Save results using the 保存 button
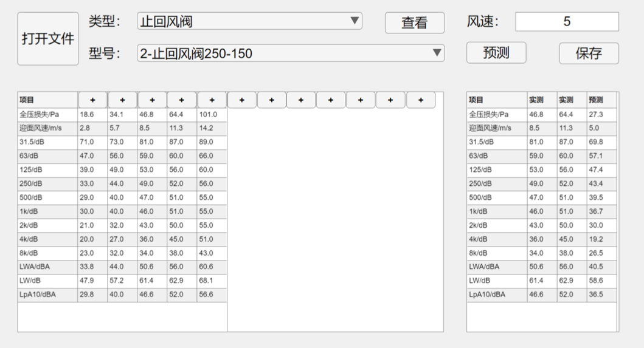The image size is (644, 348). [588, 53]
